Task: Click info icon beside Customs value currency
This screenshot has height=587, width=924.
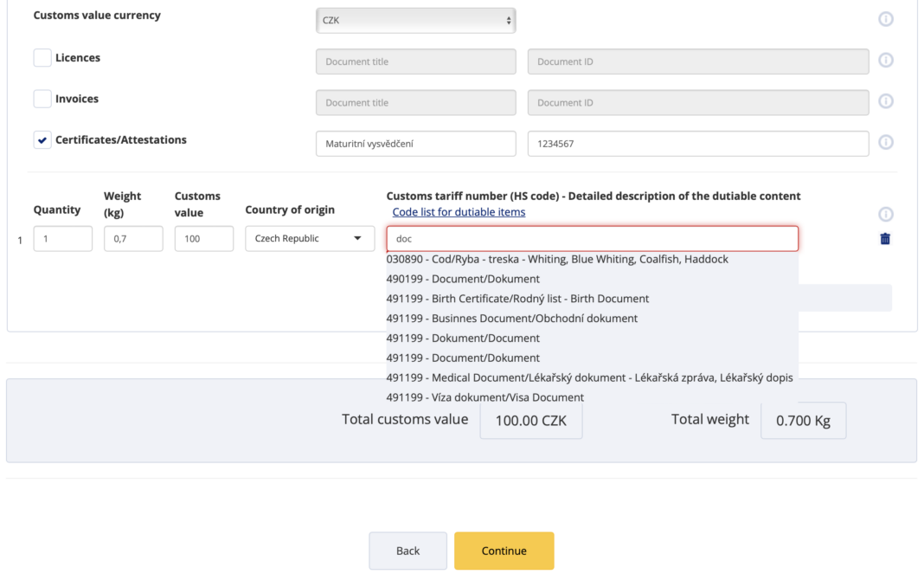Action: (885, 19)
